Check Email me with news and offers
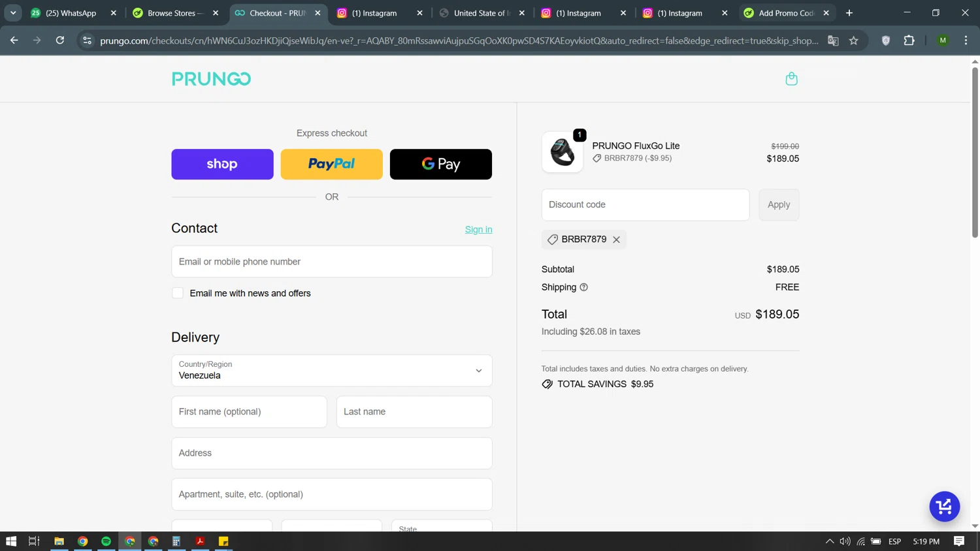Image resolution: width=980 pixels, height=551 pixels. (178, 293)
